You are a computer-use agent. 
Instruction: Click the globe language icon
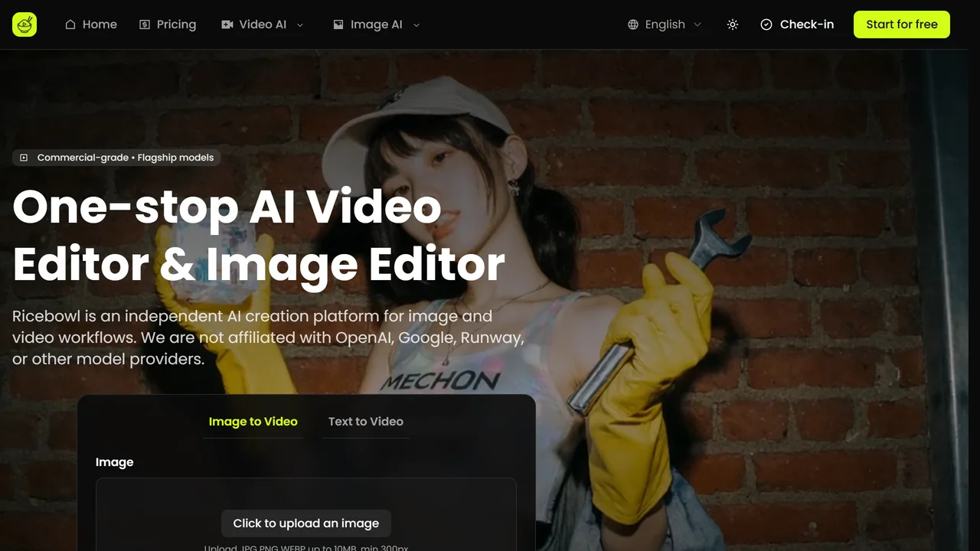[633, 24]
